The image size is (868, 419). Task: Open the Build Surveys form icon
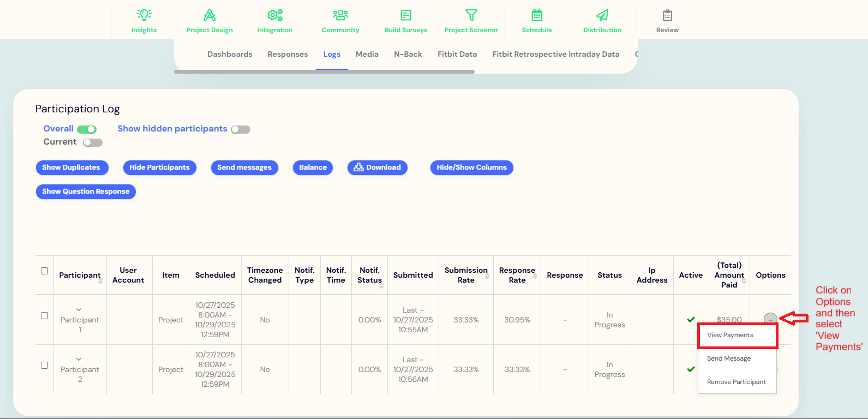click(x=406, y=15)
